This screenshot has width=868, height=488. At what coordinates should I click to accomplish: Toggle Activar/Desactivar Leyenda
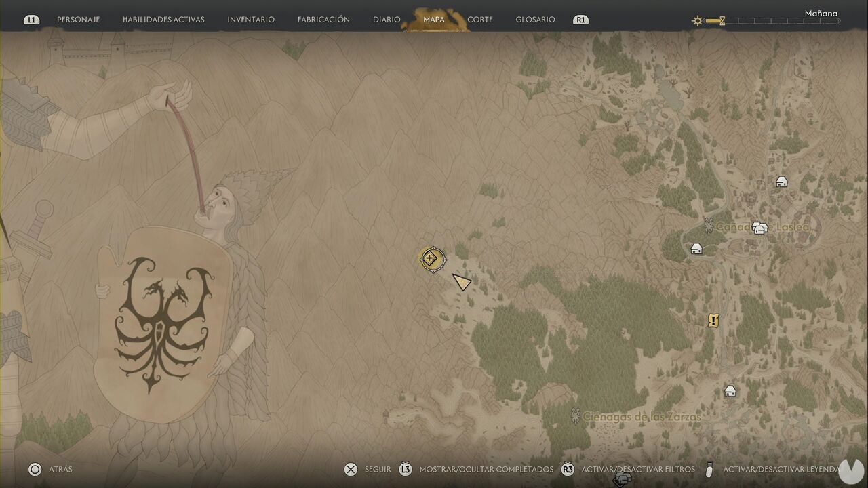tap(781, 469)
